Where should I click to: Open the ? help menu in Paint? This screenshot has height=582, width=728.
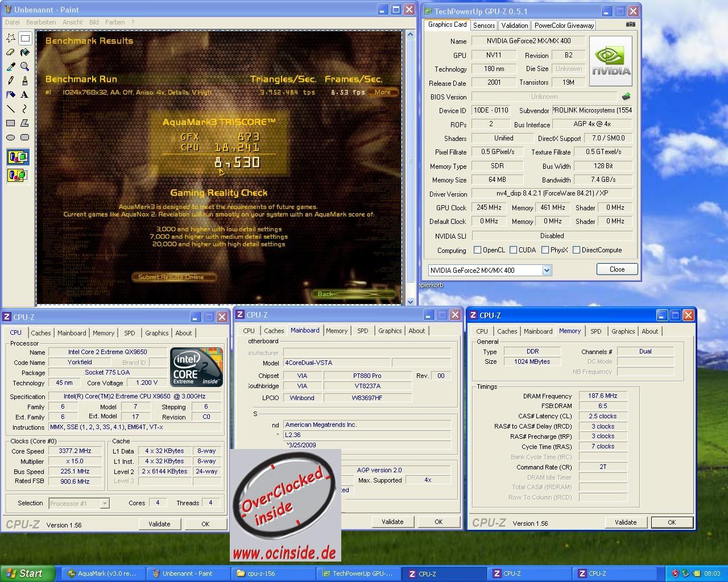pos(133,22)
